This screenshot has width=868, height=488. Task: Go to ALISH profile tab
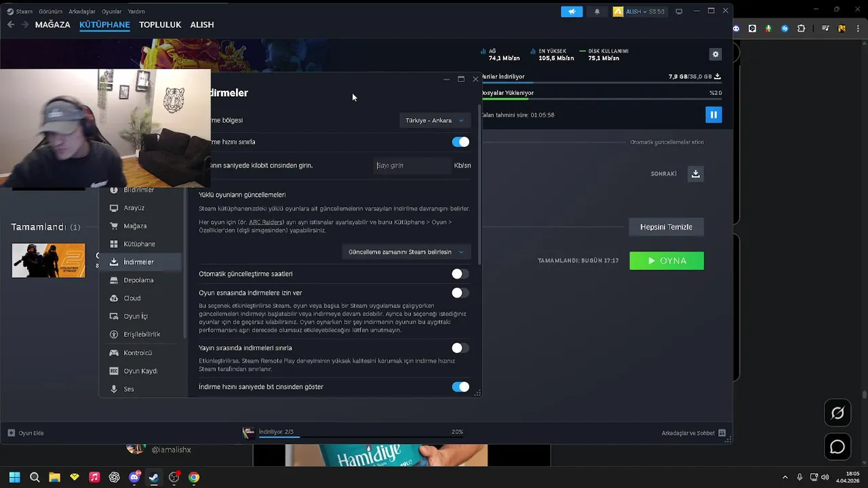(x=202, y=24)
